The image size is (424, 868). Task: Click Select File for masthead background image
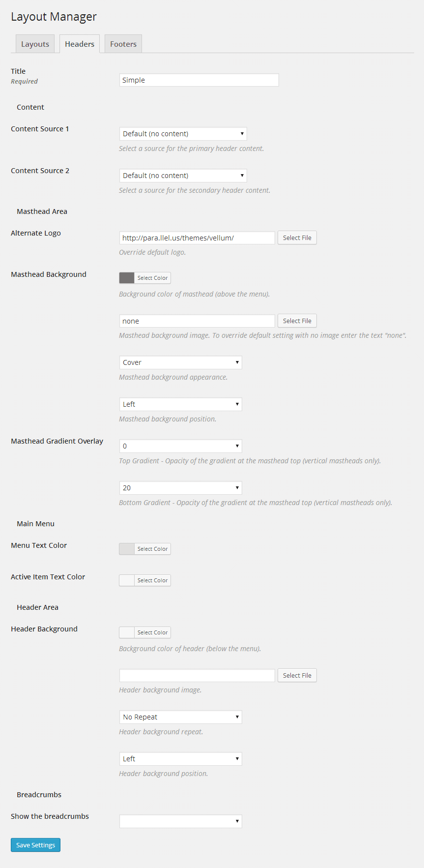point(297,321)
